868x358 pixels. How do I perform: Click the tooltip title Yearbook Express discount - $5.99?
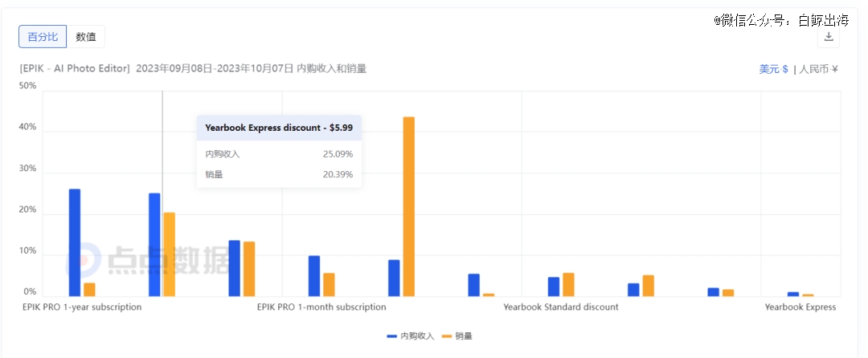click(x=279, y=127)
